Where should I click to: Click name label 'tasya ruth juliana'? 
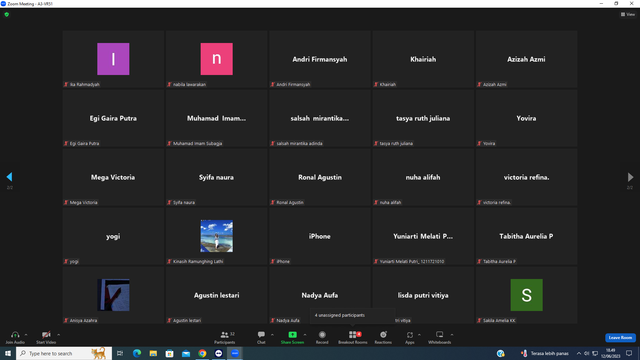pos(396,143)
